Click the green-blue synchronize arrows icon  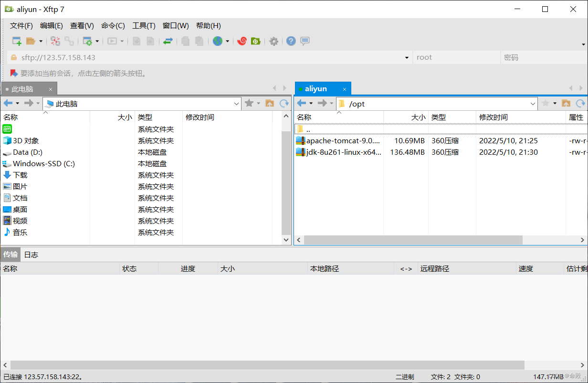168,41
